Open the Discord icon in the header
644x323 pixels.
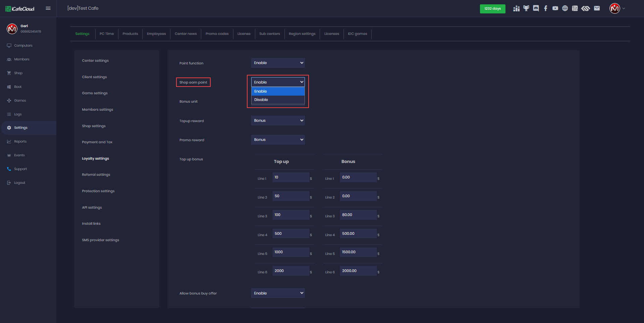(x=536, y=8)
